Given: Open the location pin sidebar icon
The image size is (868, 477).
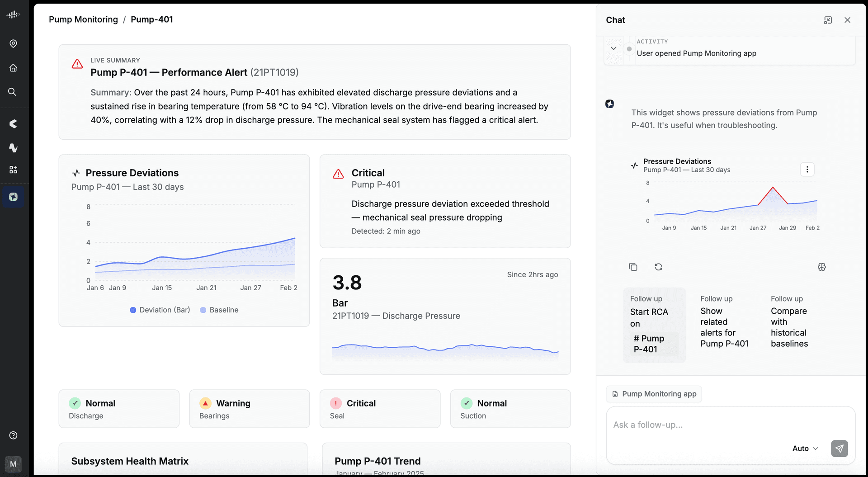Looking at the screenshot, I should pos(13,43).
